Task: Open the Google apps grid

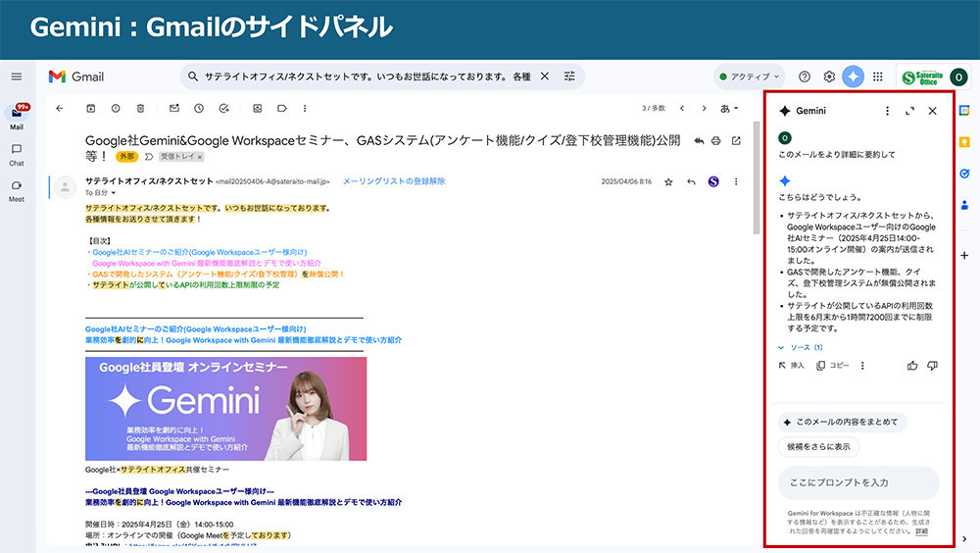Action: tap(877, 76)
